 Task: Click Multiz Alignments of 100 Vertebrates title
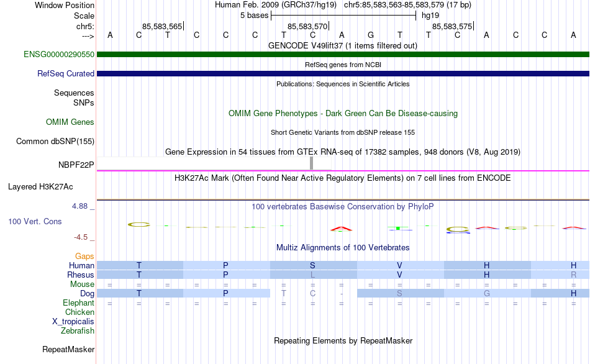coord(343,247)
